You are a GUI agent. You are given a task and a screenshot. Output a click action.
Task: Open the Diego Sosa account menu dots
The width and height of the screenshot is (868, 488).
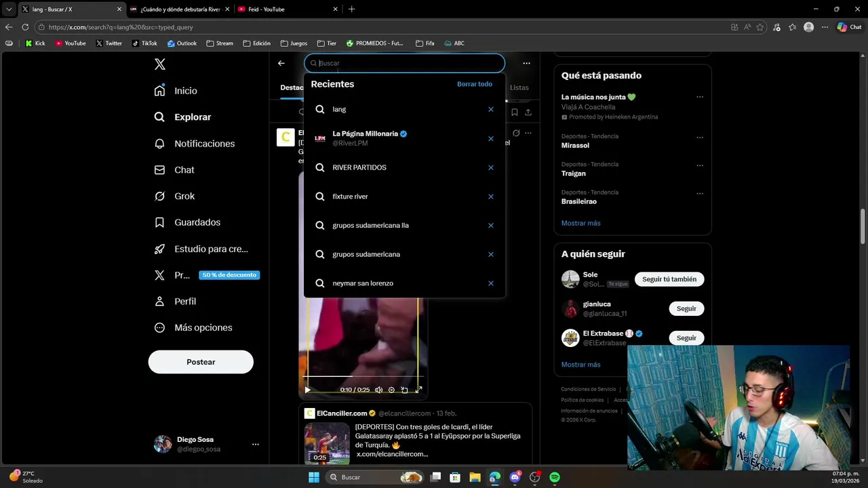(256, 445)
